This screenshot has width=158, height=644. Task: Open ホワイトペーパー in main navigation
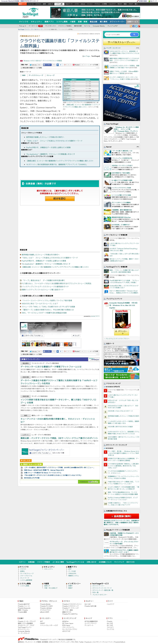click(117, 22)
